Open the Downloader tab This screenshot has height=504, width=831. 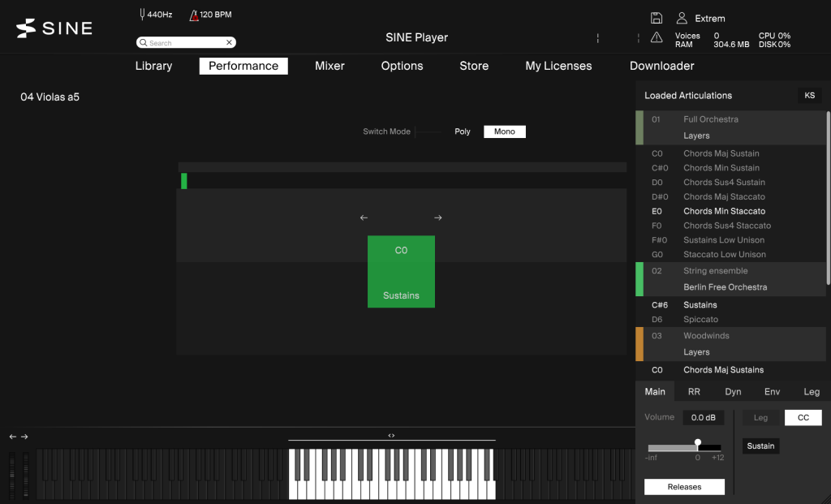pyautogui.click(x=662, y=66)
